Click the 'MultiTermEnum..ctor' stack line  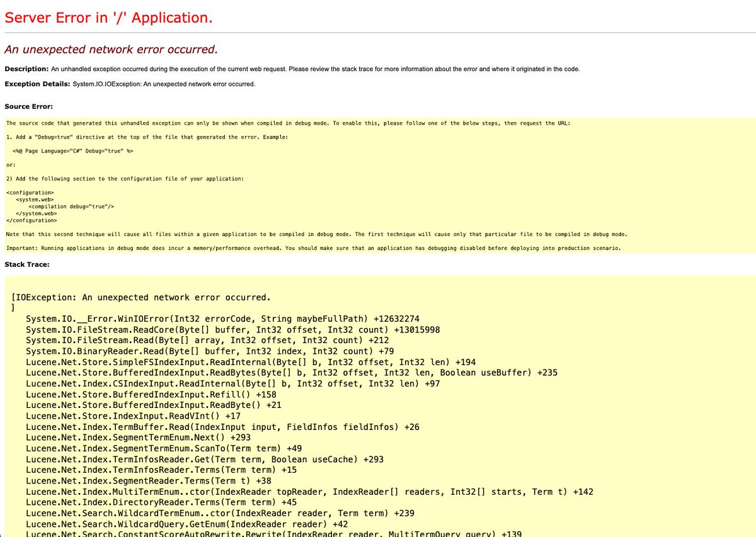309,492
